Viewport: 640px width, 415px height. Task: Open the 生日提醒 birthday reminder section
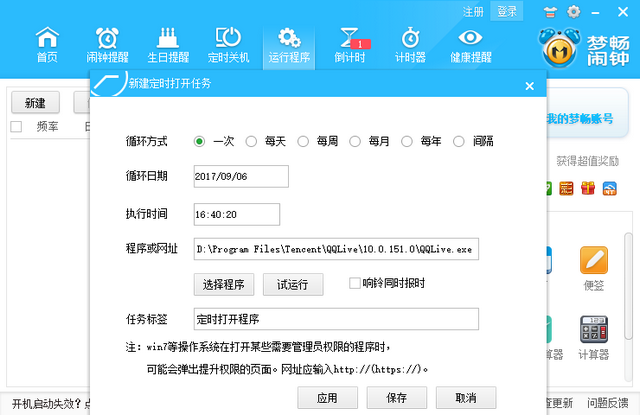point(168,44)
